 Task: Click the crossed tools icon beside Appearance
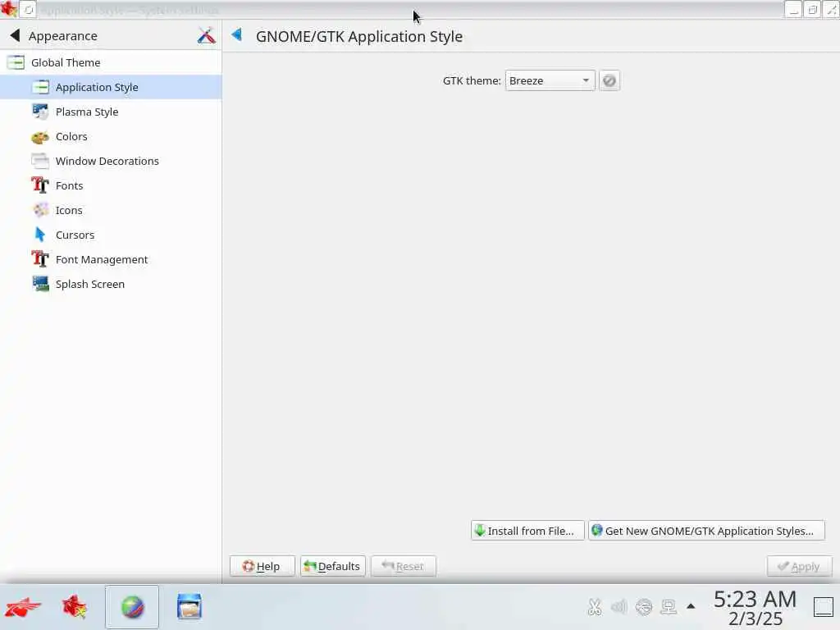point(206,36)
